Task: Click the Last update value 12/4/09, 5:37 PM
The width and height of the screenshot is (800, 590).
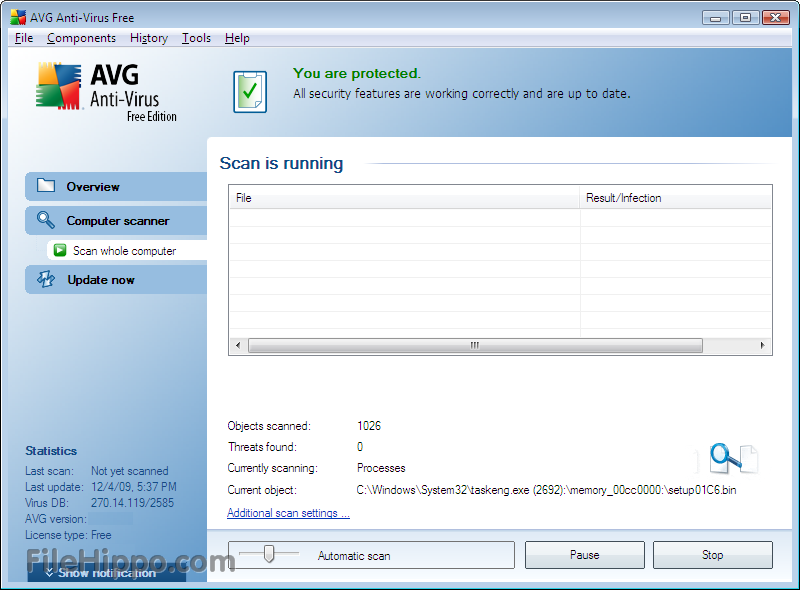Action: pos(134,487)
